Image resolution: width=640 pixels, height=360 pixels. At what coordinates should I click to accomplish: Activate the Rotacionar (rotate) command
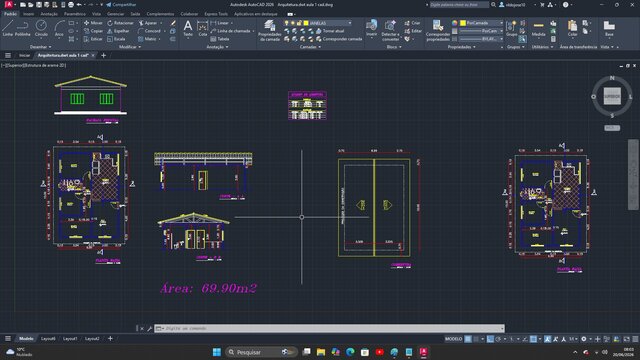(x=120, y=23)
